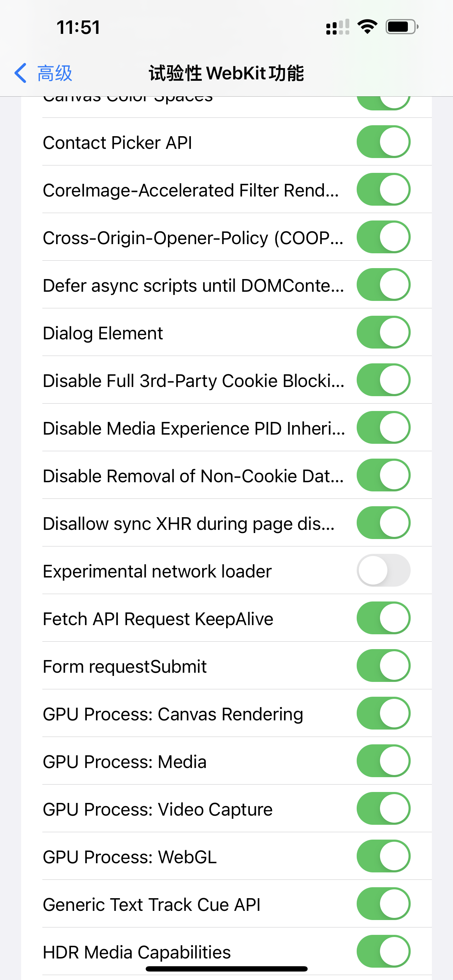The height and width of the screenshot is (980, 453).
Task: Toggle Fetch API Request KeepAlive off
Action: pyautogui.click(x=383, y=618)
